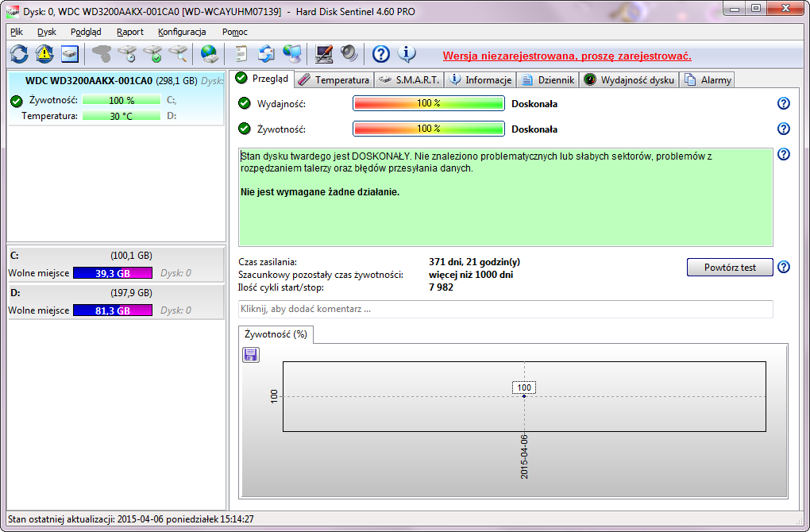Click the Wersja niezarejestrowana registration link
Image resolution: width=810 pixels, height=532 pixels.
(567, 56)
